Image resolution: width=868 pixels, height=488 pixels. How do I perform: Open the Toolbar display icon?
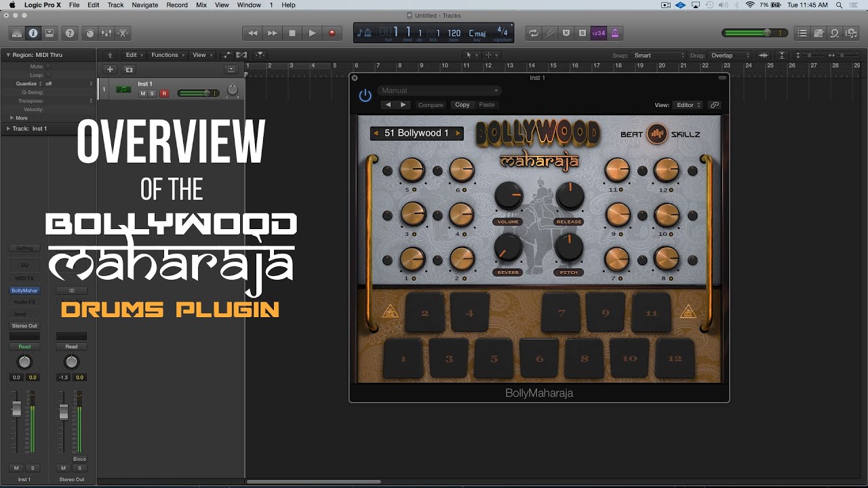50,33
